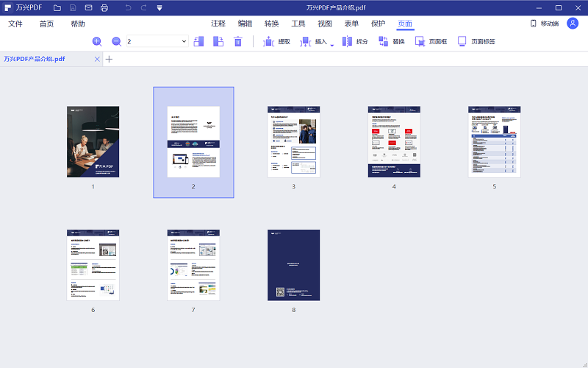Click the user account avatar icon
Image resolution: width=588 pixels, height=368 pixels.
click(x=573, y=24)
